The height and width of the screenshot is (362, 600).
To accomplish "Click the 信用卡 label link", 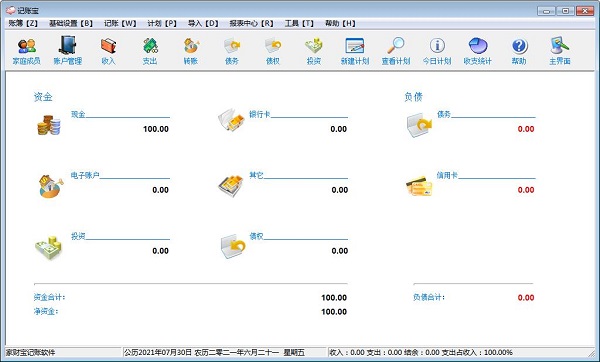I will (447, 175).
